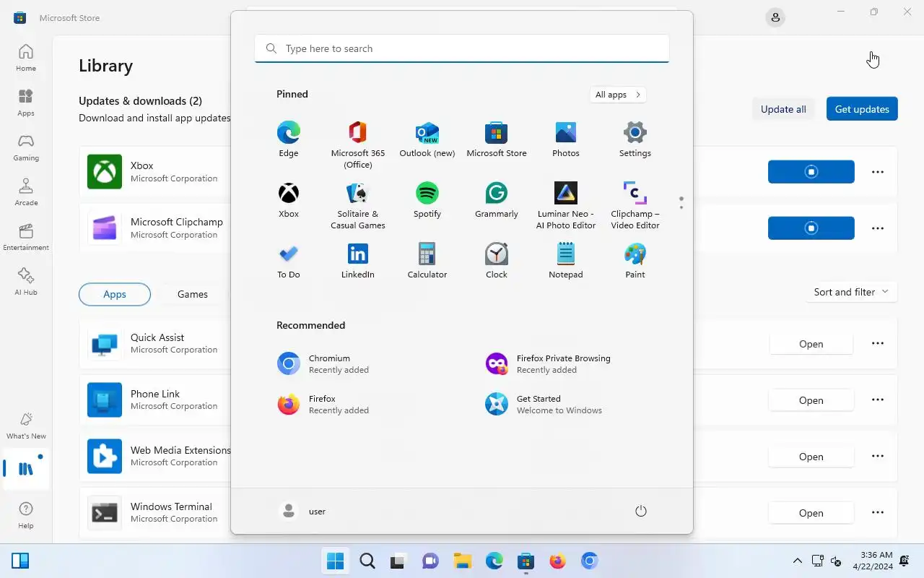This screenshot has width=924, height=578.
Task: Open AI Hub in Store sidebar
Action: click(26, 282)
